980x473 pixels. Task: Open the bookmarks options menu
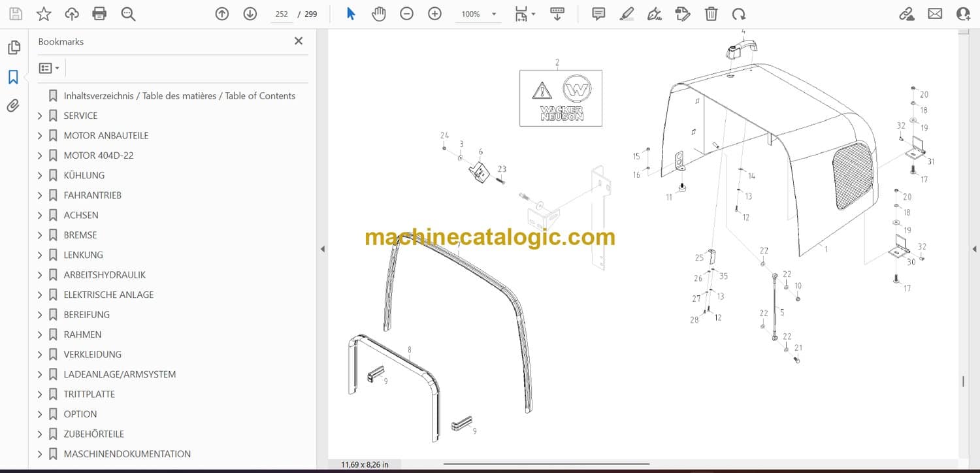click(x=49, y=68)
